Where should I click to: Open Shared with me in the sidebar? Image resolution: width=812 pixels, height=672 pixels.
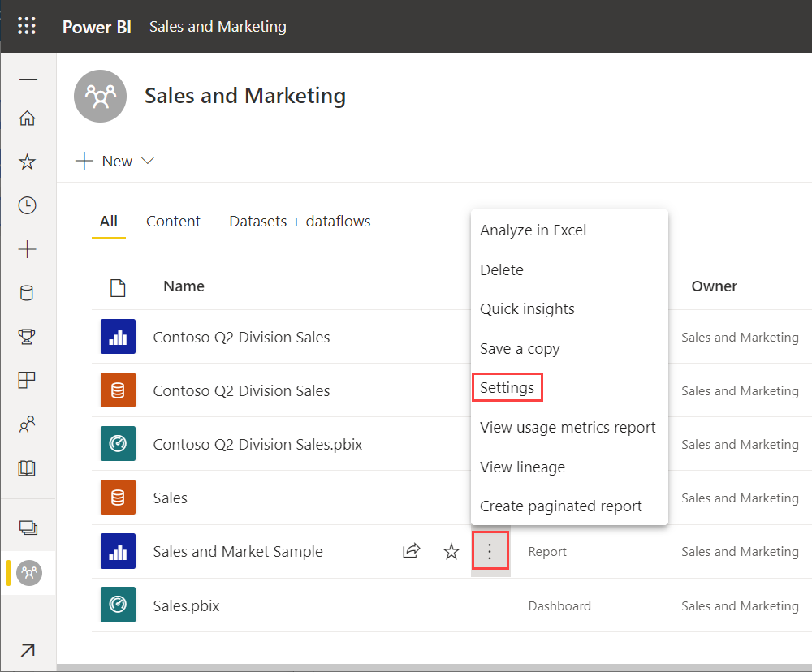pyautogui.click(x=28, y=424)
